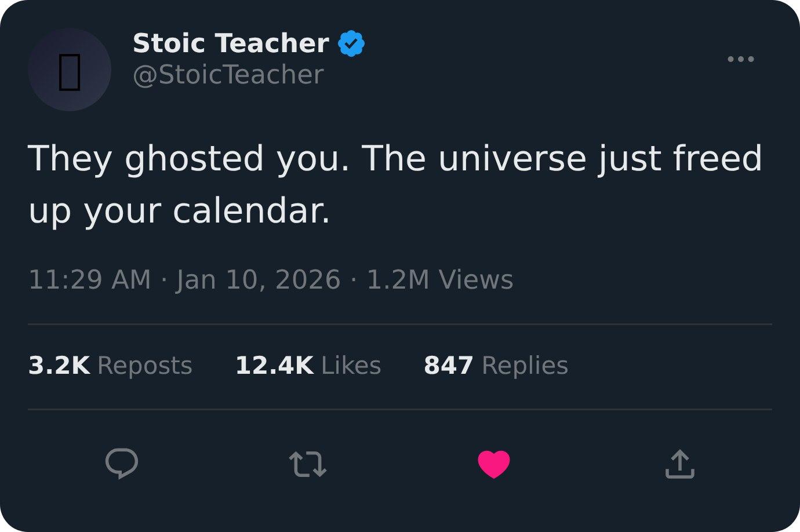This screenshot has height=532, width=800.
Task: Open the reply speech bubble icon
Action: coord(122,464)
